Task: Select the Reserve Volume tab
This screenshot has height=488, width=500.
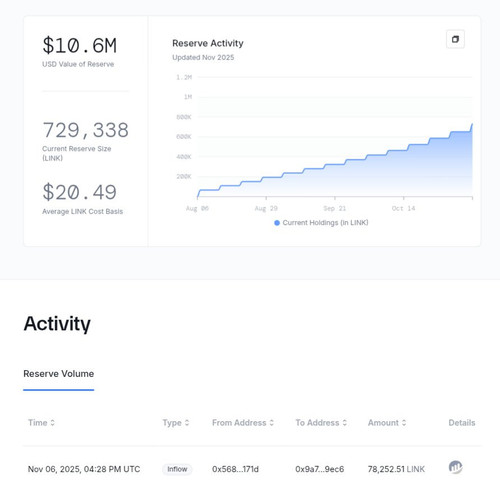Action: [59, 374]
